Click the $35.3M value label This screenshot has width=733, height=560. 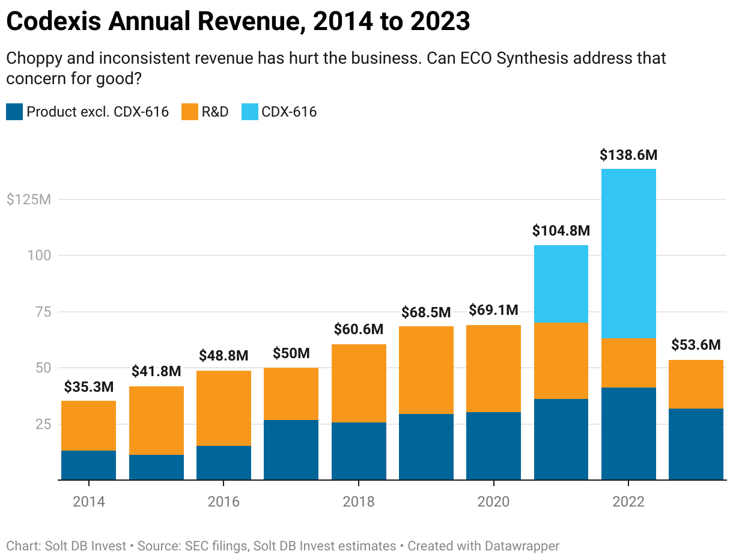coord(89,386)
